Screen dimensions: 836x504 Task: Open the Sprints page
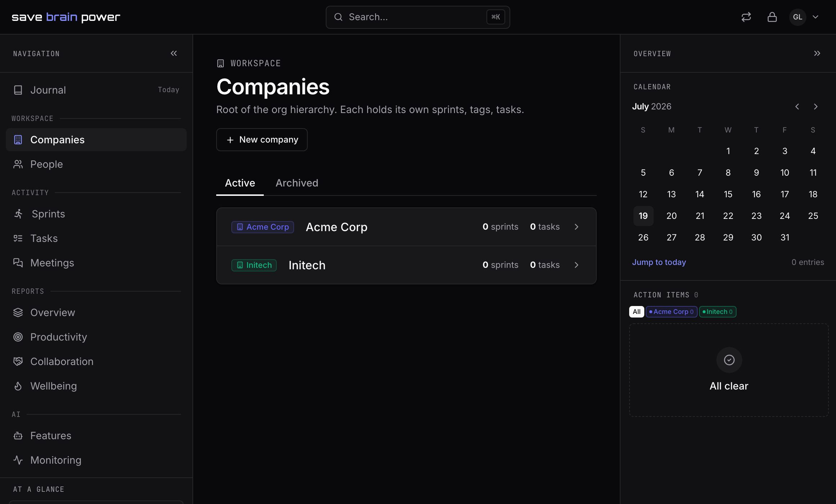point(96,214)
